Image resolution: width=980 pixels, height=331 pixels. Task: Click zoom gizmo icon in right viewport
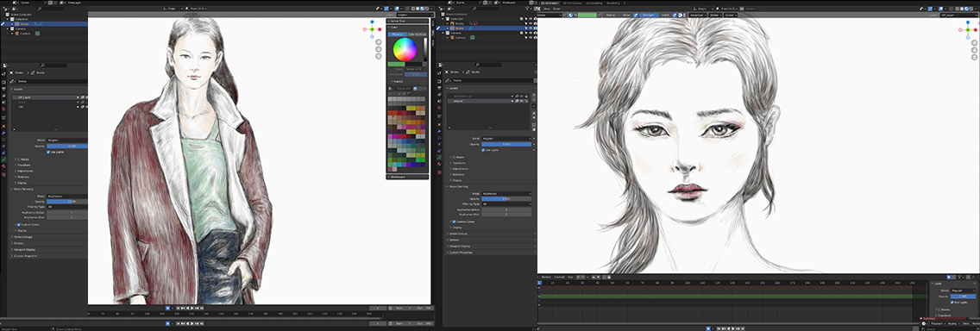974,43
